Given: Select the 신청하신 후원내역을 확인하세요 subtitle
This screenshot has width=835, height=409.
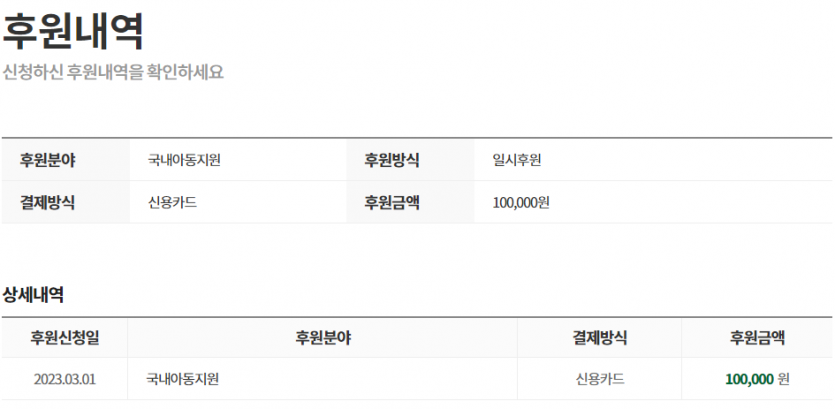Looking at the screenshot, I should [x=113, y=72].
